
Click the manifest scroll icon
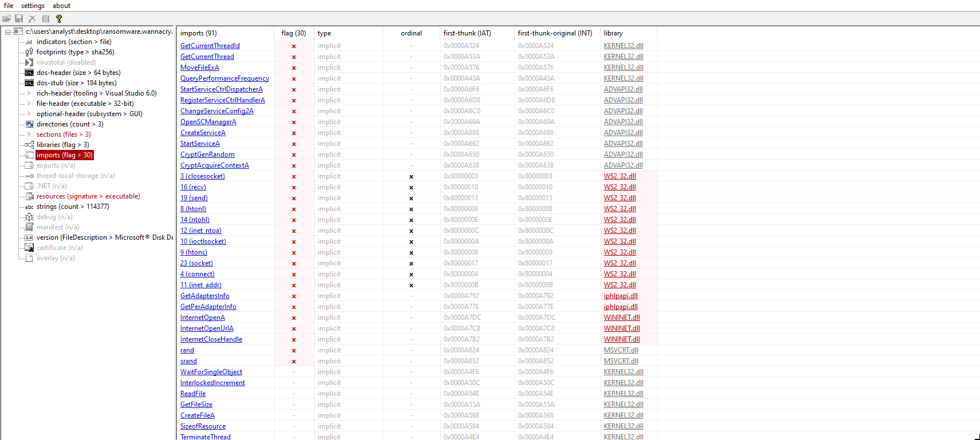click(x=29, y=227)
